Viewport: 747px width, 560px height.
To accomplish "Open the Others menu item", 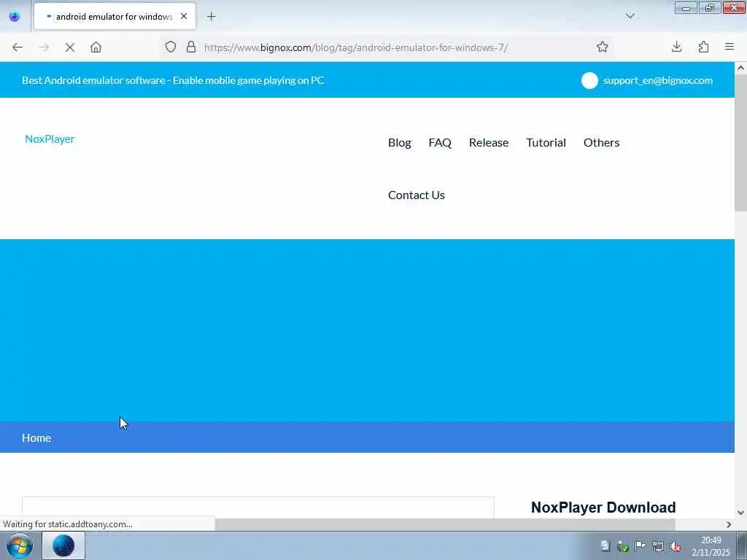I will [x=601, y=142].
